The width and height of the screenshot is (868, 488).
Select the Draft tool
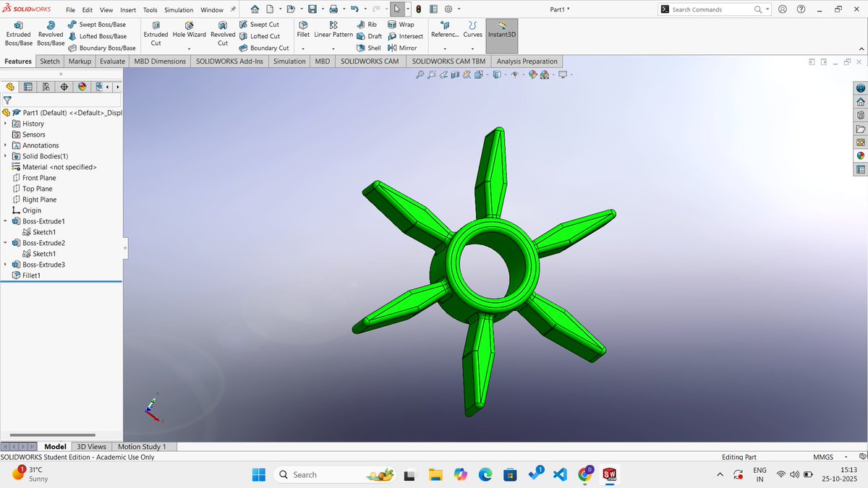point(370,36)
